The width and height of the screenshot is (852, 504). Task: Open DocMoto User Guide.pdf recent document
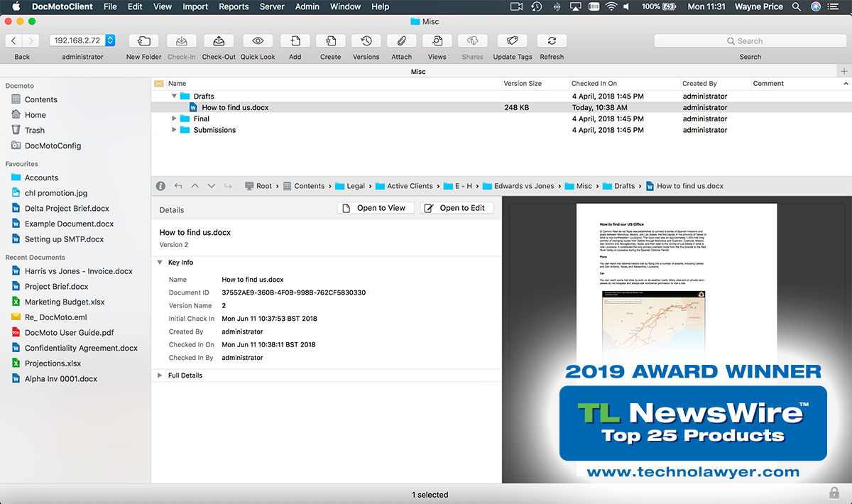pos(62,333)
